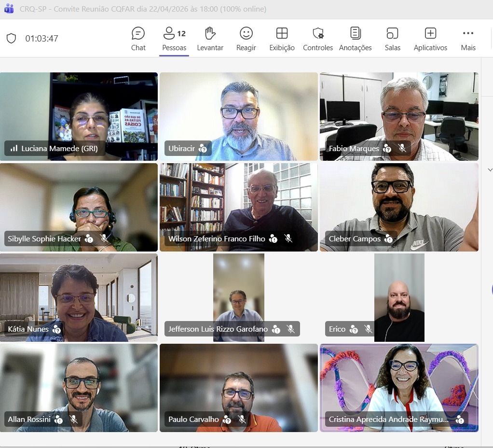This screenshot has height=448, width=493.
Task: Open the Reagir reactions menu
Action: [x=246, y=39]
